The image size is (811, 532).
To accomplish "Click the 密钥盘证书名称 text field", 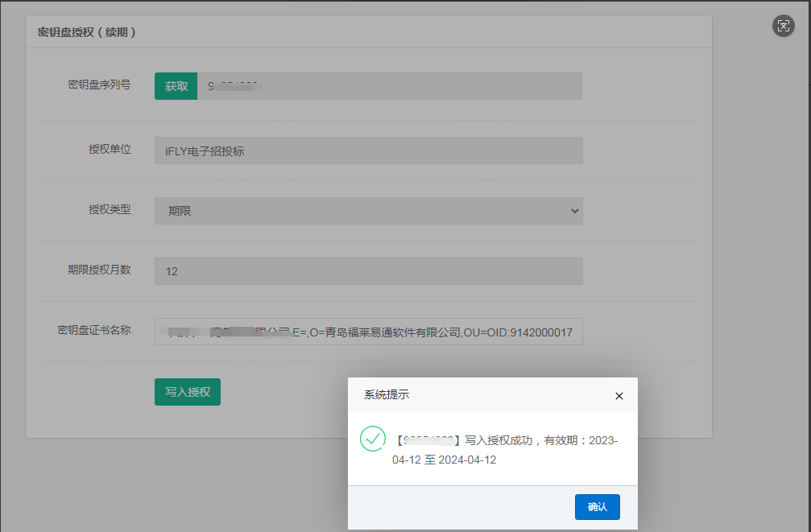I will pyautogui.click(x=368, y=332).
